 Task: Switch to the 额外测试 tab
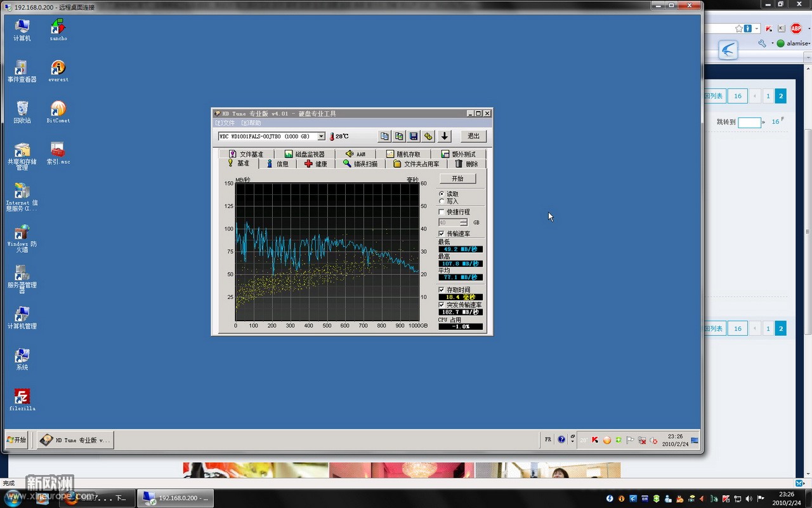point(458,154)
